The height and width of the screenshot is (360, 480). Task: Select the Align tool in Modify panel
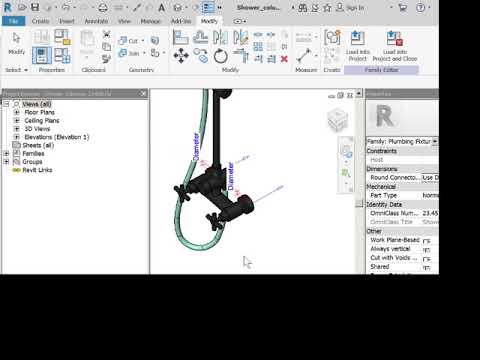click(181, 37)
